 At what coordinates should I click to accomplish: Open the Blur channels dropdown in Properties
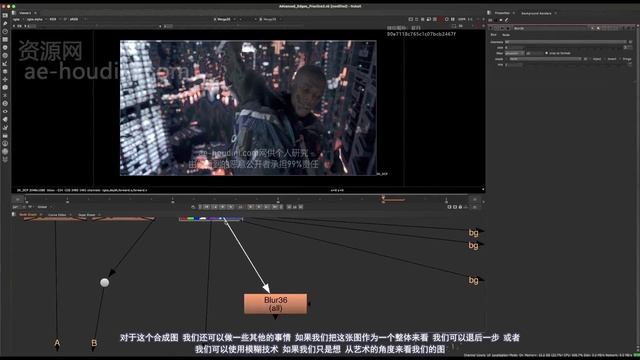coord(565,42)
